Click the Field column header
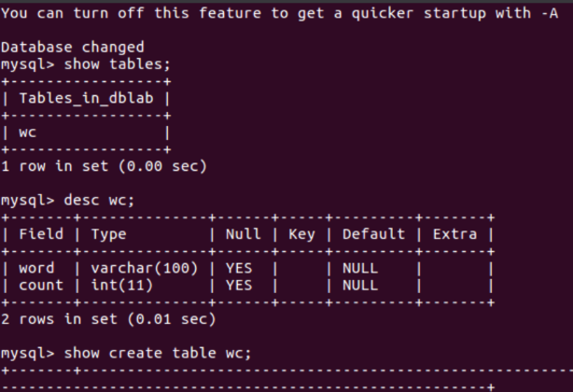The image size is (573, 392). (x=40, y=234)
